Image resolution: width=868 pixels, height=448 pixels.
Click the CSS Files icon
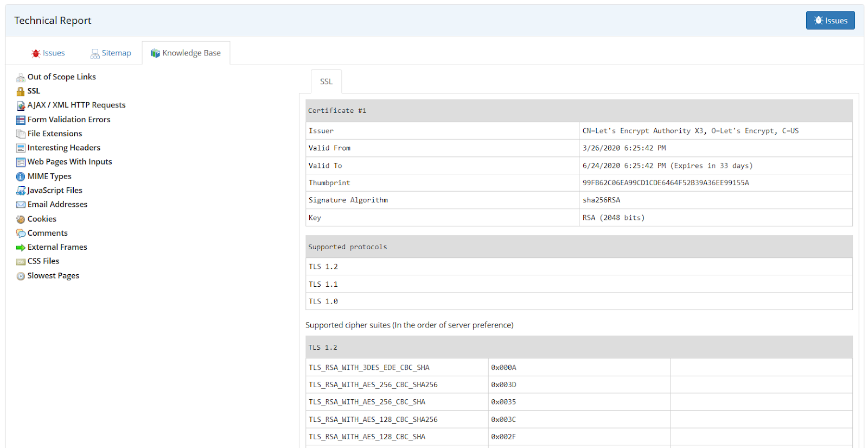[x=21, y=262]
